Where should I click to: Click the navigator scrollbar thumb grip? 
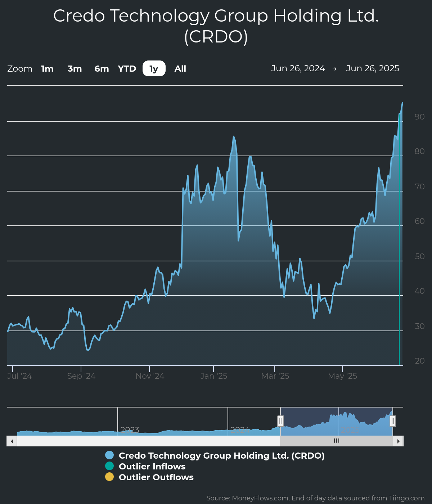[337, 441]
